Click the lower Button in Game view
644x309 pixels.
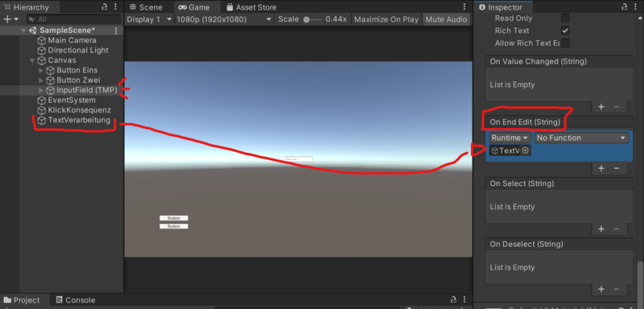tap(174, 226)
